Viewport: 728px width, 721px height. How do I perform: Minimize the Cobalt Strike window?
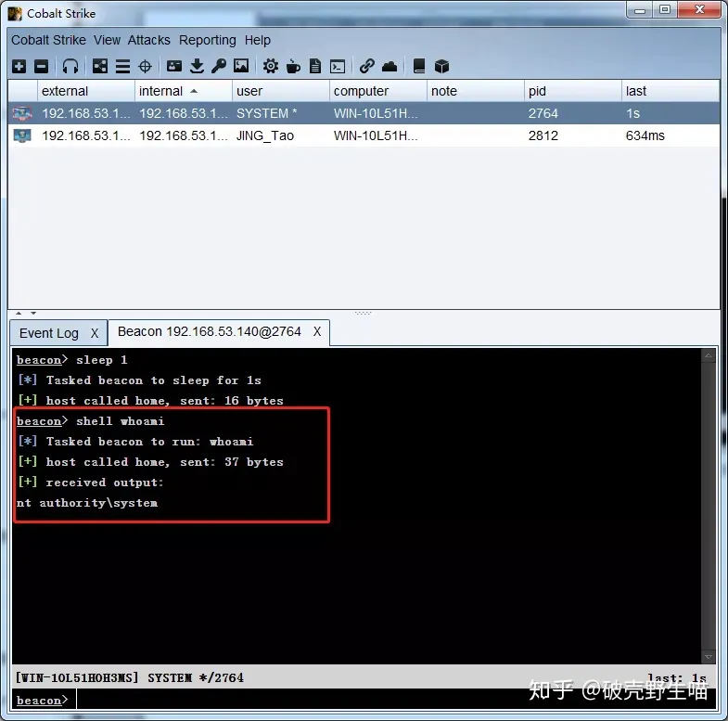coord(640,10)
